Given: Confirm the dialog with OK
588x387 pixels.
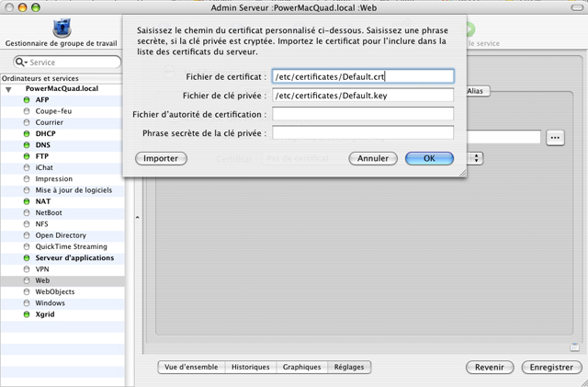Looking at the screenshot, I should point(429,158).
